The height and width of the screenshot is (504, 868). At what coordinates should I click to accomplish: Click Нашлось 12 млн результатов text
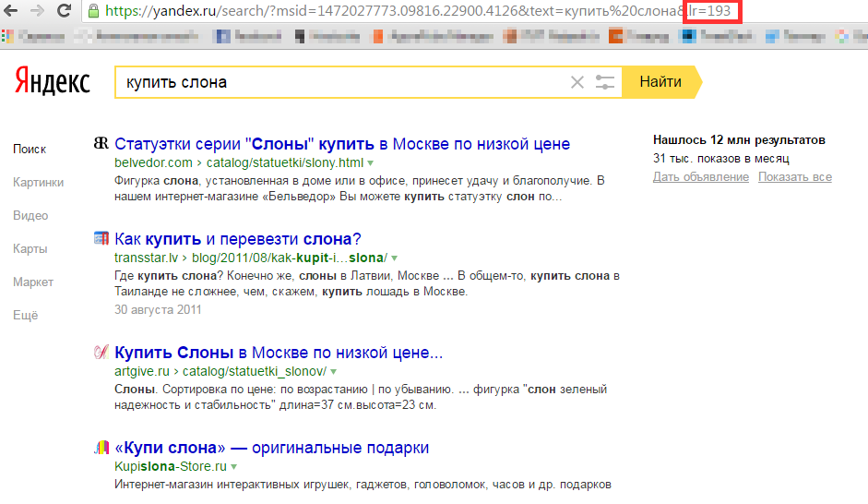point(739,140)
